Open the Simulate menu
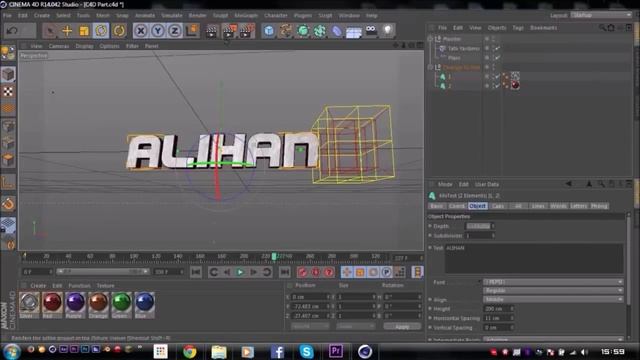The image size is (640, 360). click(x=171, y=16)
